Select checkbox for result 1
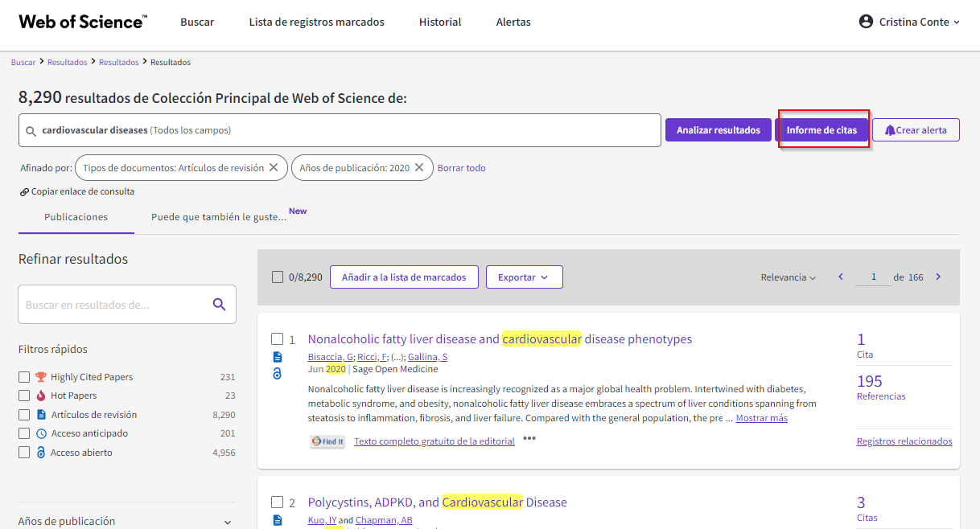 click(x=277, y=339)
